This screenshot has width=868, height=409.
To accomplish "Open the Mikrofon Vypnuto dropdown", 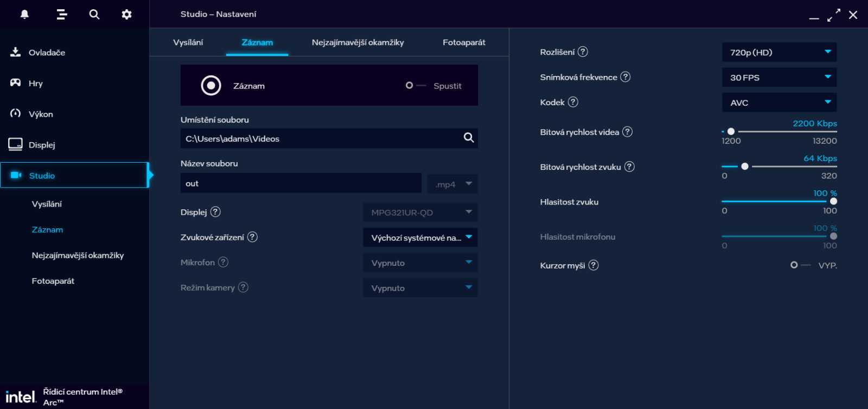I will [x=420, y=263].
